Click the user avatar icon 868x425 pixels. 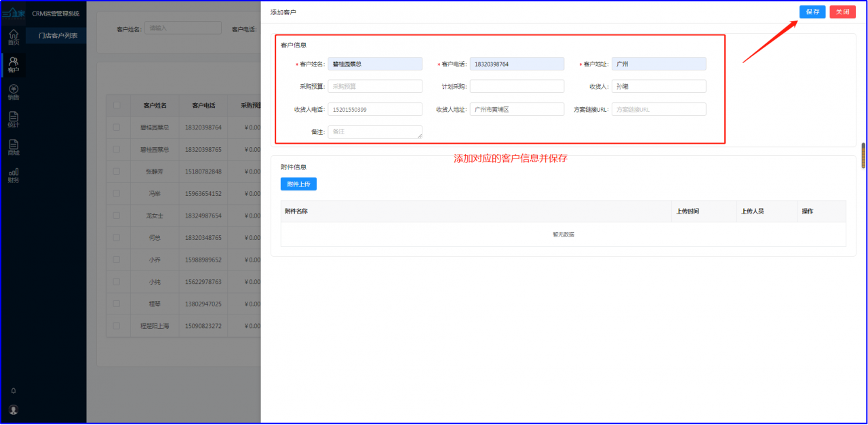tap(14, 410)
